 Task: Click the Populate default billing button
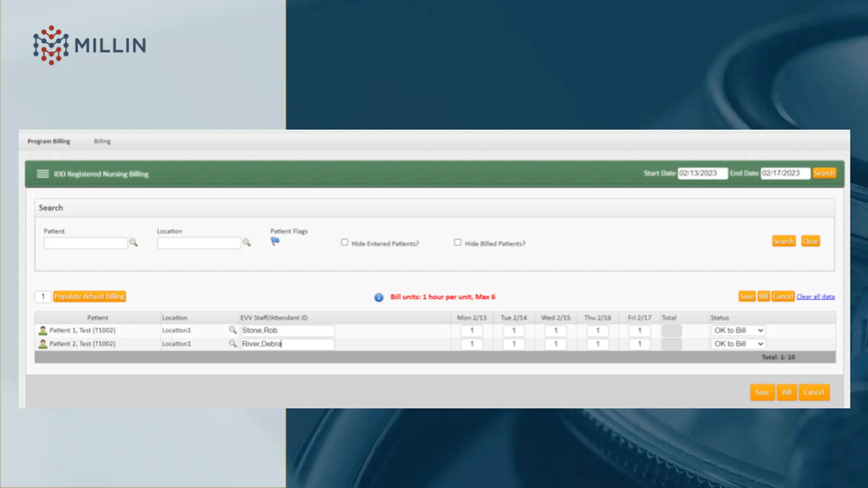pyautogui.click(x=90, y=297)
